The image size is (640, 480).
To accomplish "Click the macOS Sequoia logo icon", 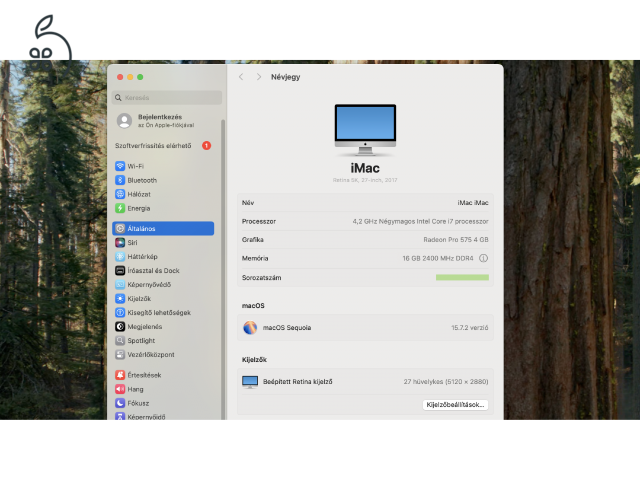I will pos(250,328).
